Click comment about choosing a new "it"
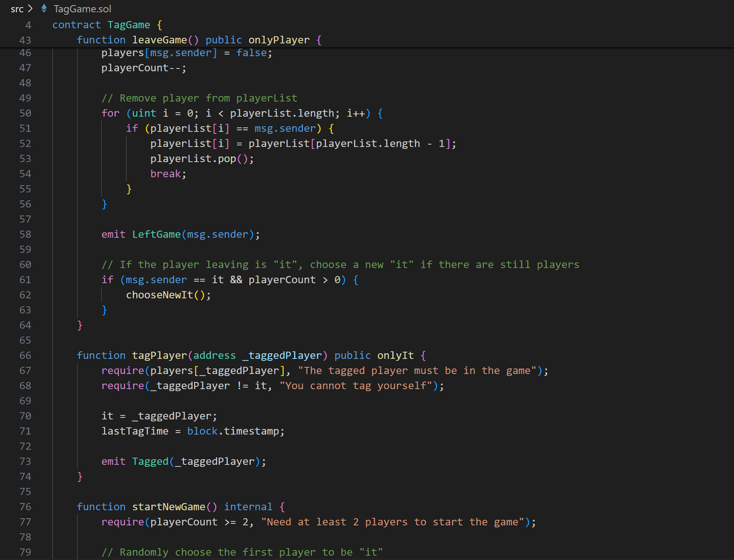 pyautogui.click(x=340, y=264)
